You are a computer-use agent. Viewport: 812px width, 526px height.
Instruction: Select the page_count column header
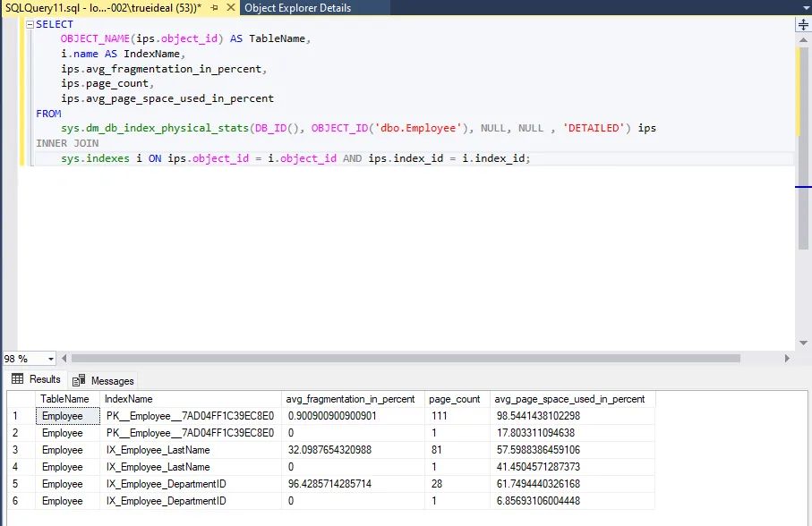click(x=454, y=399)
